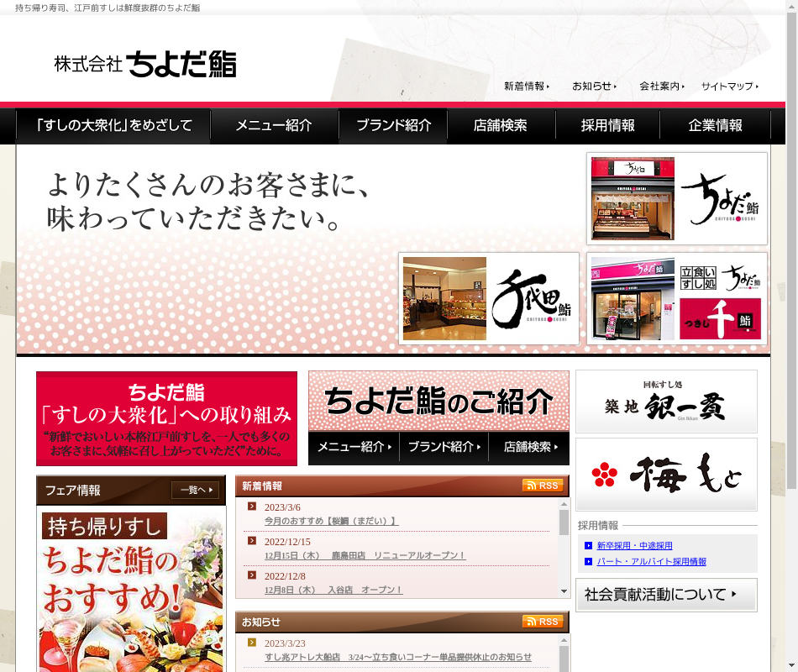Click メニュー紹介 under ちよだ鮨のご紹介 banner

pyautogui.click(x=354, y=447)
